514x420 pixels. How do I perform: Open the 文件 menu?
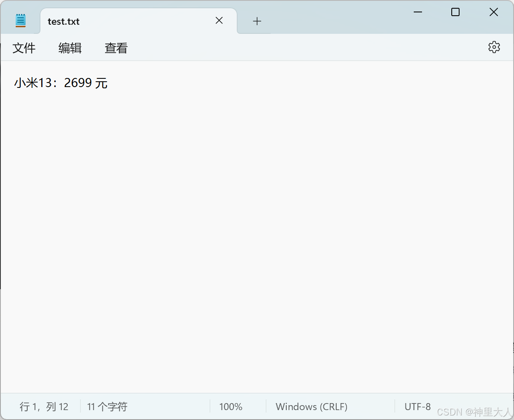point(24,48)
